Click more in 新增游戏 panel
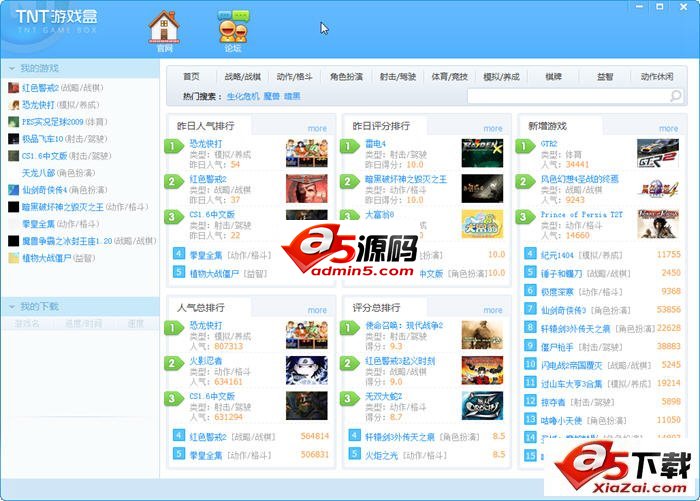The width and height of the screenshot is (700, 501). (x=668, y=129)
